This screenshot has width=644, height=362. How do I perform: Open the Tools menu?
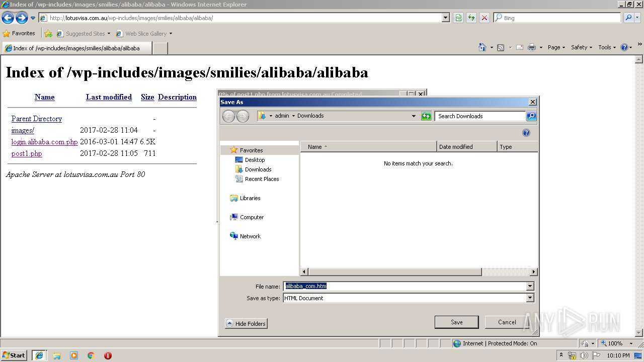point(607,47)
